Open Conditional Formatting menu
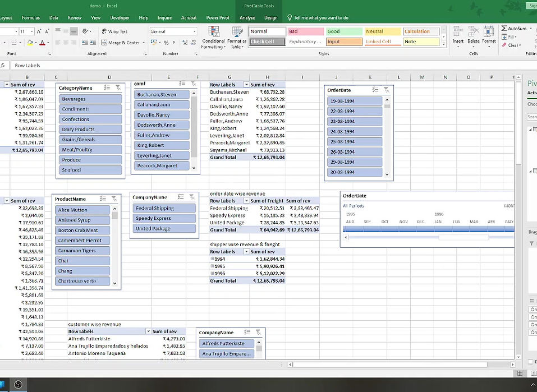 point(213,38)
